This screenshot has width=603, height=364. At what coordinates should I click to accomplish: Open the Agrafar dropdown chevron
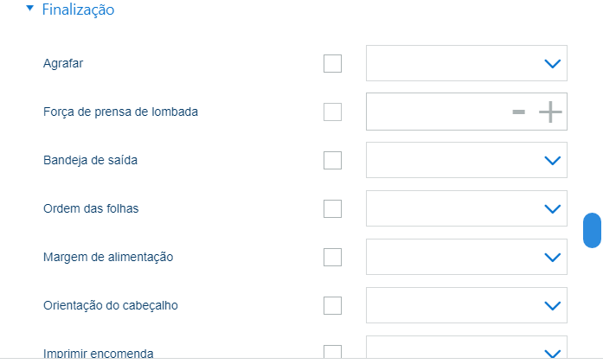551,64
